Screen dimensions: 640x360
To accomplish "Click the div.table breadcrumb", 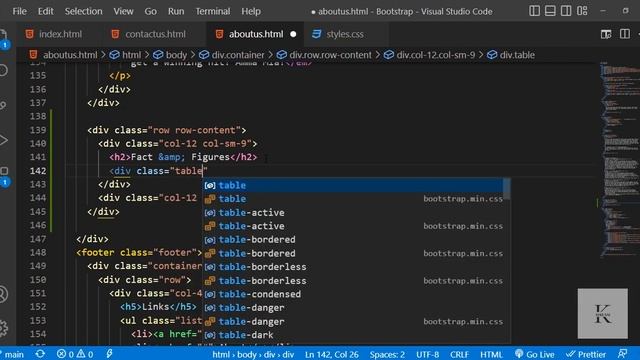I will coord(511,55).
